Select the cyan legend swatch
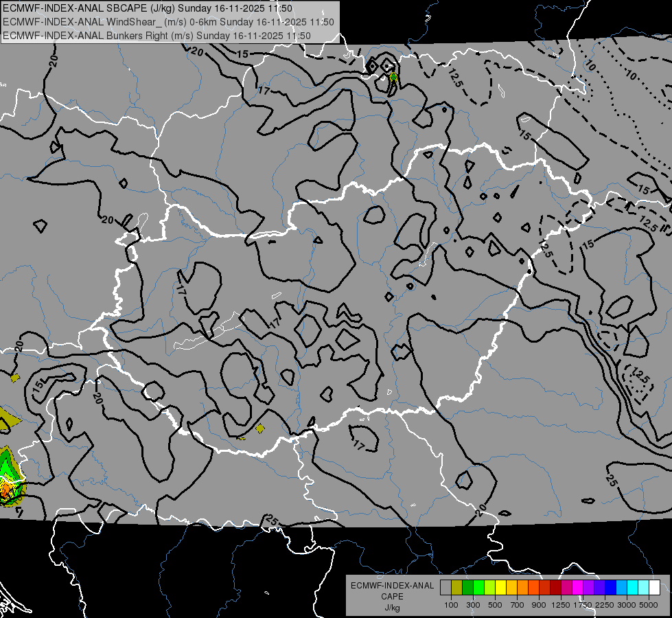 (633, 588)
